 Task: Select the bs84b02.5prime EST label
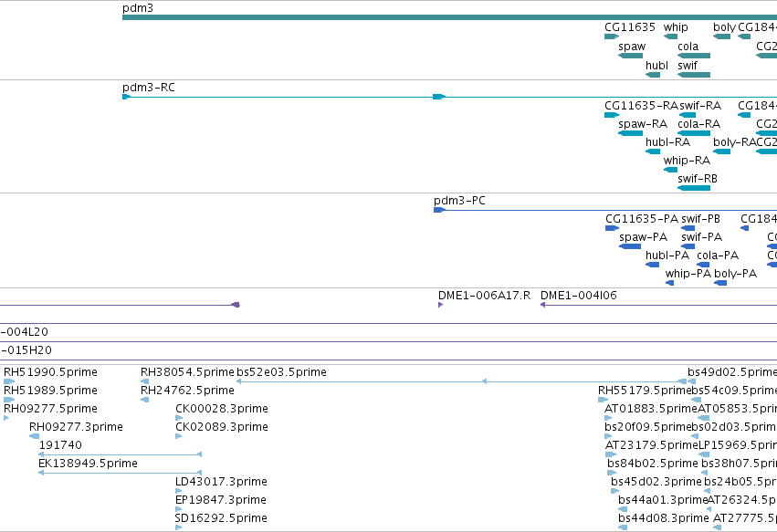tap(653, 464)
